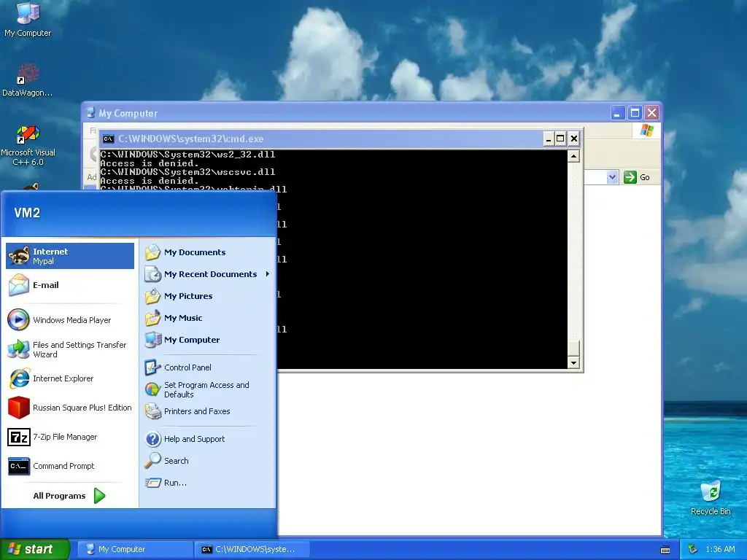Click the taskbar clock showing 1:36 AM

[x=720, y=550]
